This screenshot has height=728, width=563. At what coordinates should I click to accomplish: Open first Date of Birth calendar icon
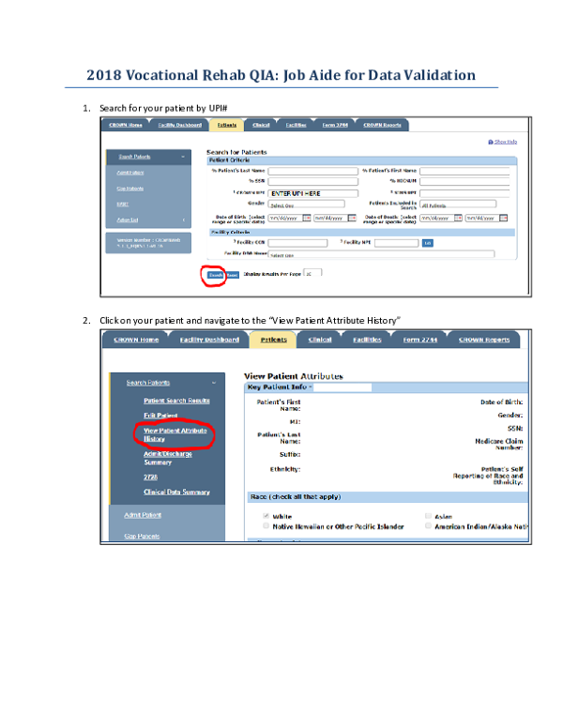click(307, 218)
